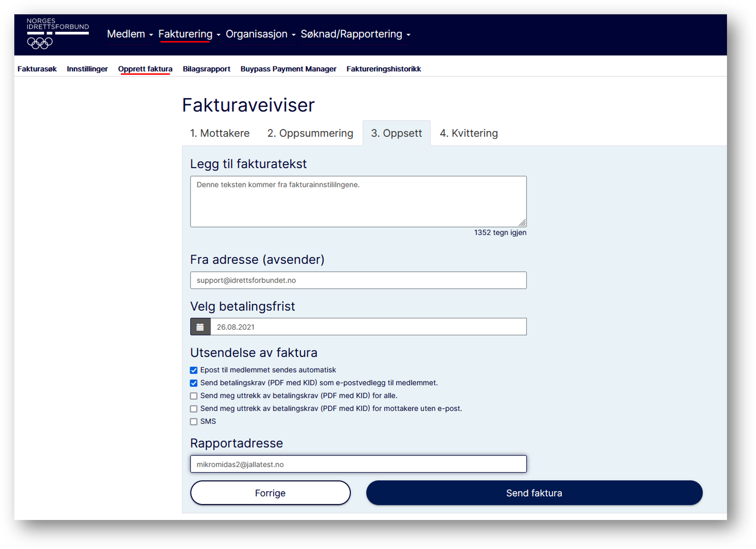This screenshot has height=549, width=756.
Task: Click the '1352 tegn igjen' counter
Action: tap(500, 233)
